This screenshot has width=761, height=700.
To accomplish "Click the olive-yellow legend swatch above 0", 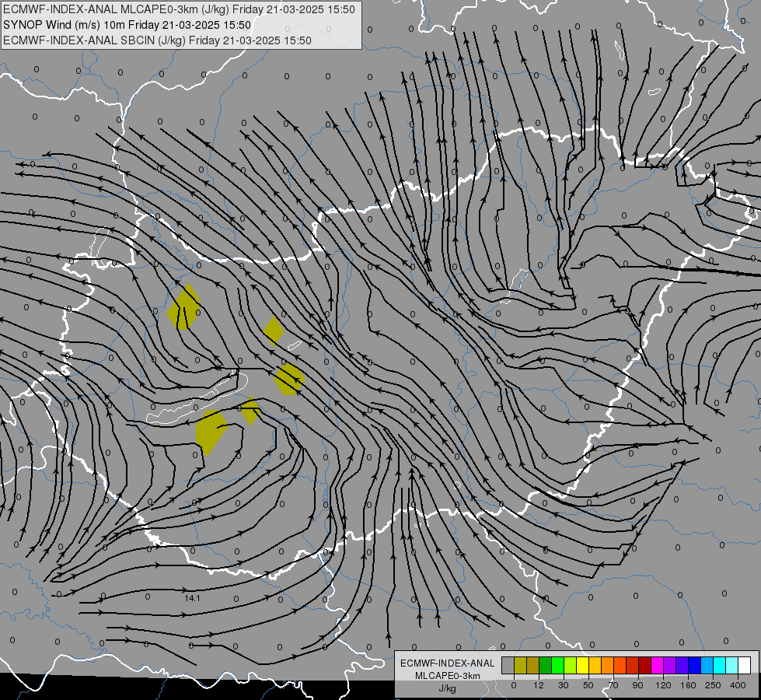I will click(x=520, y=665).
